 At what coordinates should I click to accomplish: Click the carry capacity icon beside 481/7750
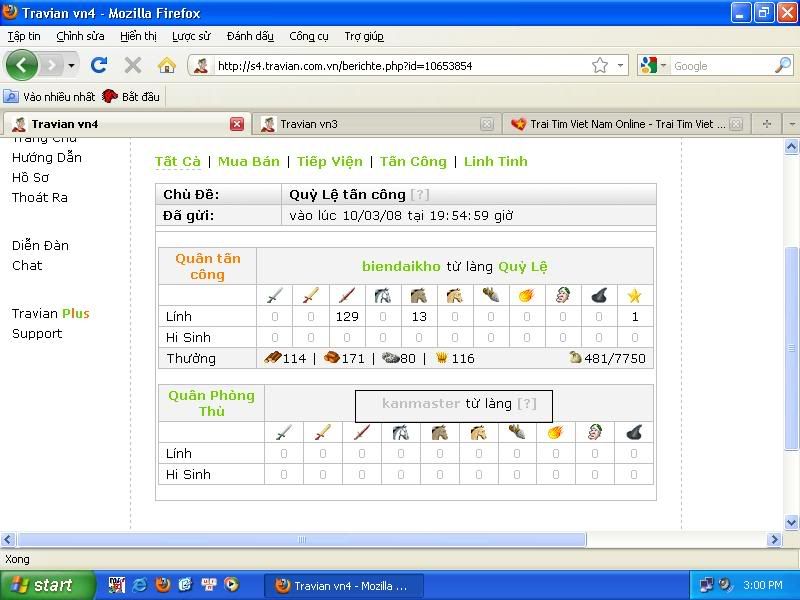click(x=575, y=357)
